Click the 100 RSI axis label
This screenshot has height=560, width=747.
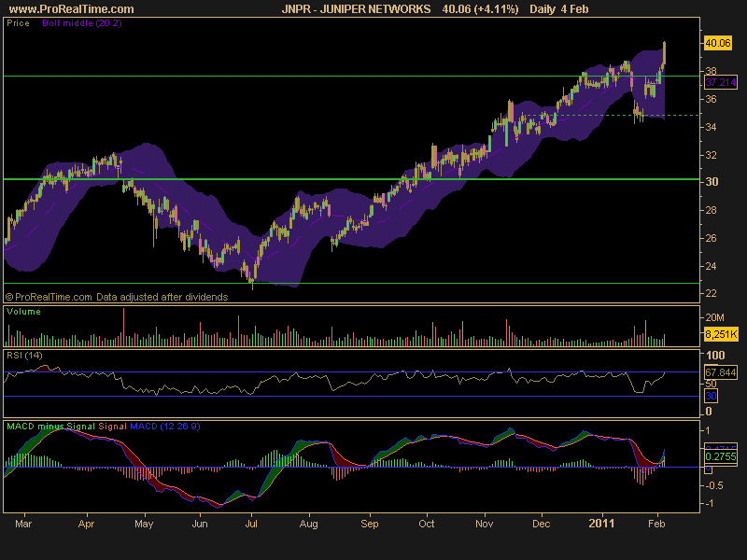(715, 356)
